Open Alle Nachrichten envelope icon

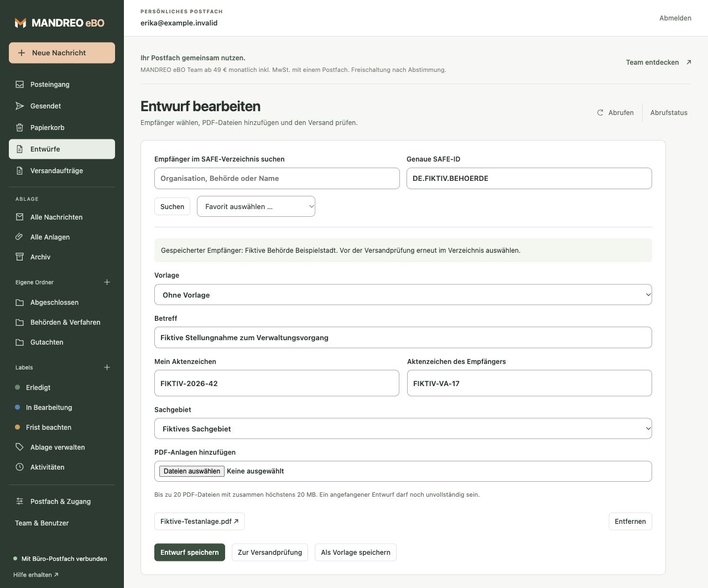20,217
